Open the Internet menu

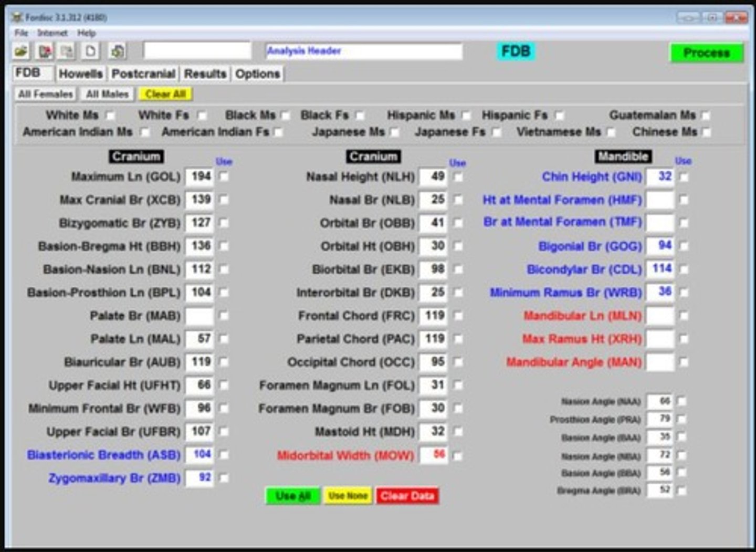(x=52, y=33)
